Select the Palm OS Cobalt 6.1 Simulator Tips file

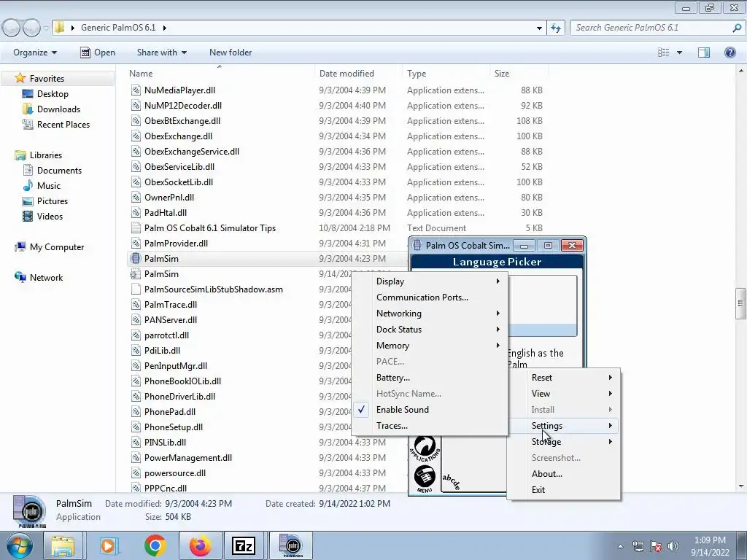209,228
